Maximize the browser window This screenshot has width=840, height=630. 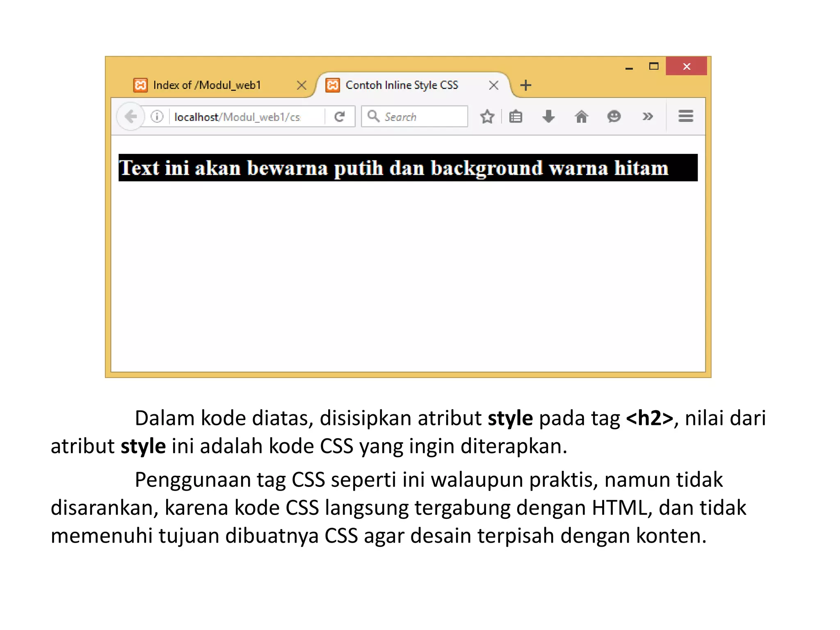click(x=654, y=66)
